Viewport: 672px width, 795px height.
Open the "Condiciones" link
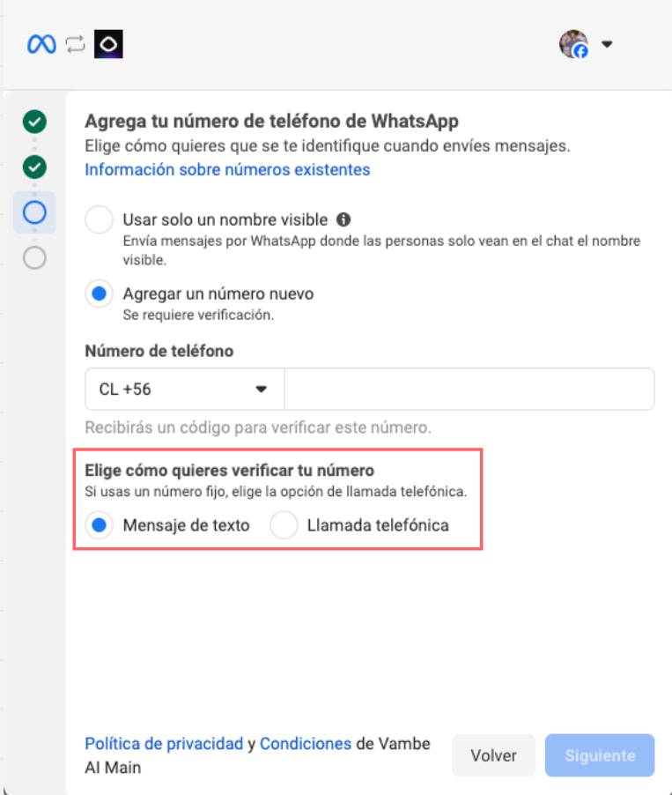305,744
